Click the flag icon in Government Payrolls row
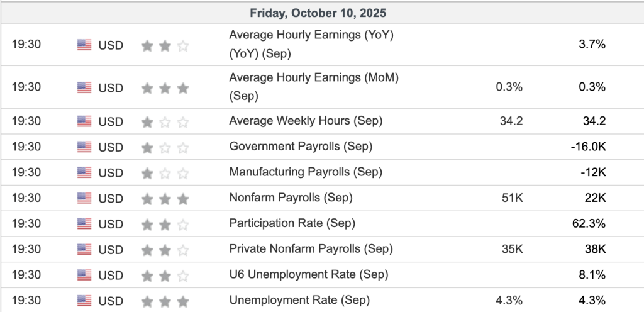The height and width of the screenshot is (312, 644). tap(84, 147)
